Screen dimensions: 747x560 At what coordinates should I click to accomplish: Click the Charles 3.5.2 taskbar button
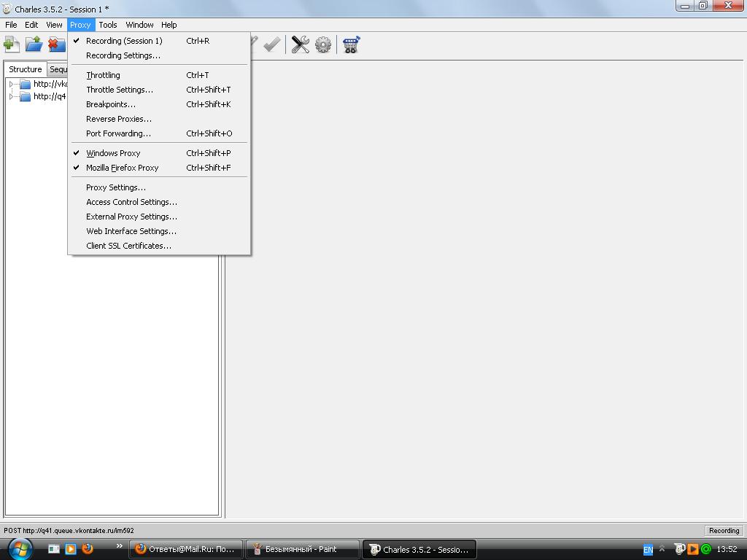click(x=419, y=549)
